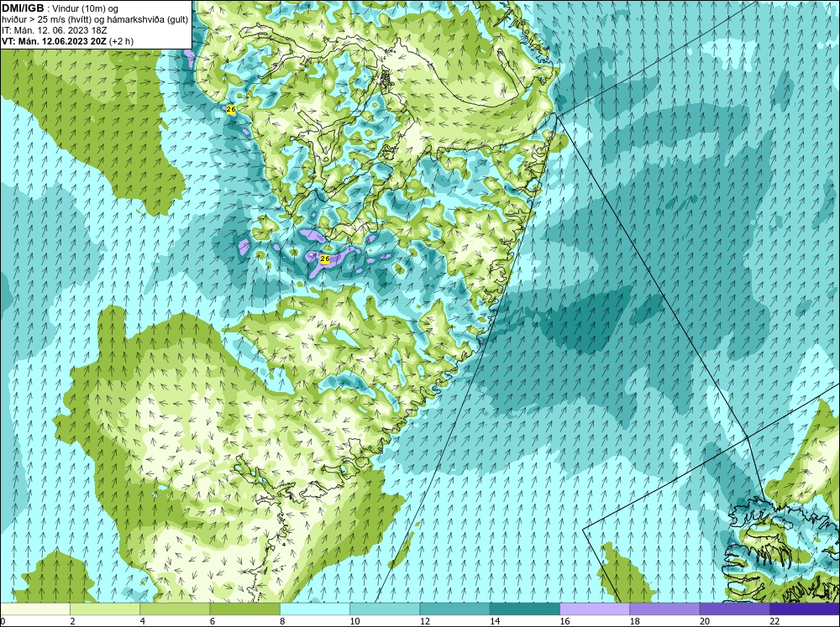The width and height of the screenshot is (840, 627).
Task: Click the '14' label on the wind scale
Action: point(495,621)
